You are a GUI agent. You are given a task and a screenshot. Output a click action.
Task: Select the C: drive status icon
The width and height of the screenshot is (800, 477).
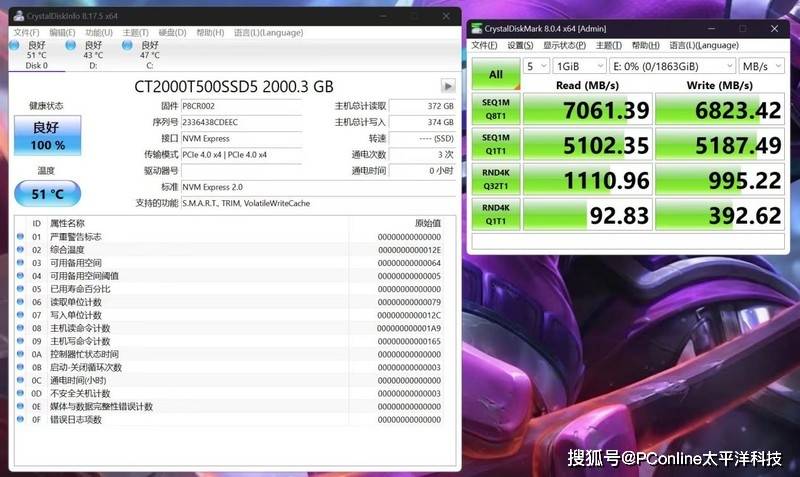[x=127, y=46]
